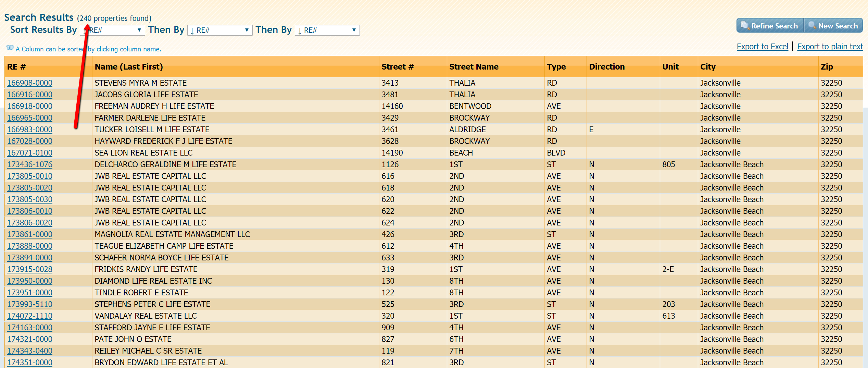Open the Sort Results By dropdown
Viewport: 868px width, 368px height.
tap(112, 30)
